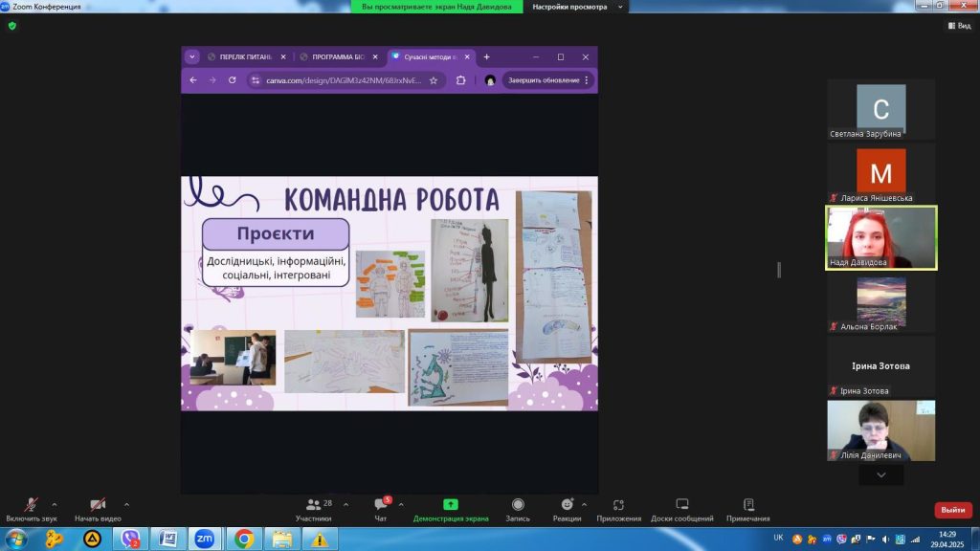Click the gallery panel divider handle

(779, 270)
